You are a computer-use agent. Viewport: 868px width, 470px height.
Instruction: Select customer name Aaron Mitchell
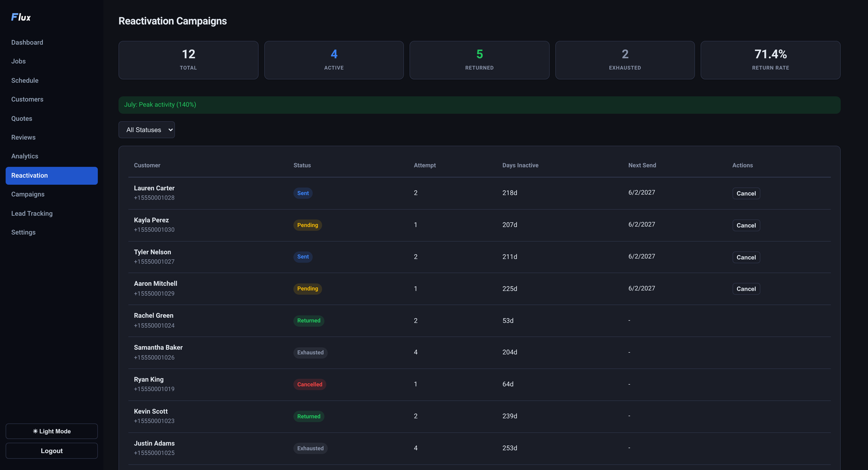point(156,284)
